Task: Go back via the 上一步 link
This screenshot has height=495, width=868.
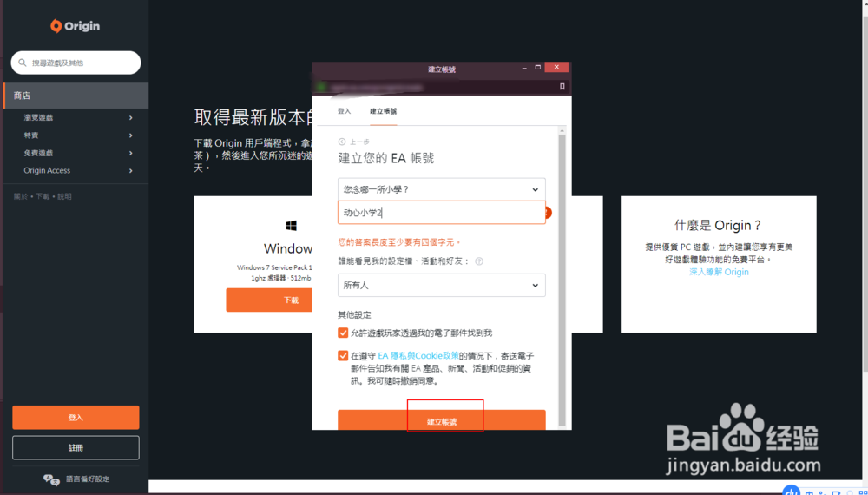Action: pos(360,142)
